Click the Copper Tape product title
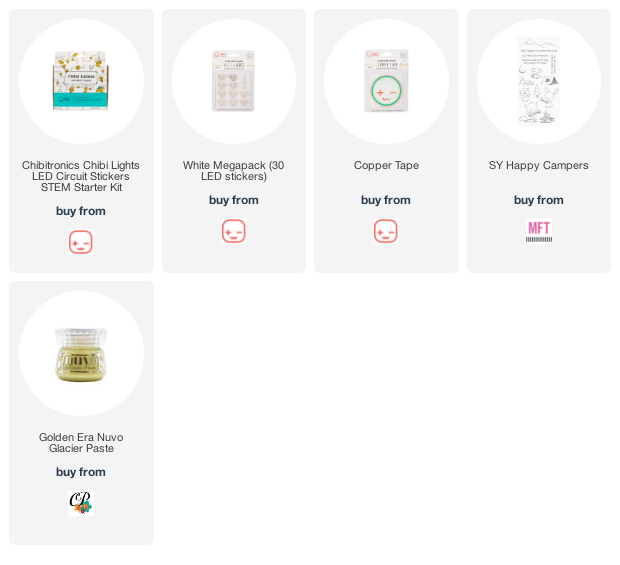 [x=386, y=165]
